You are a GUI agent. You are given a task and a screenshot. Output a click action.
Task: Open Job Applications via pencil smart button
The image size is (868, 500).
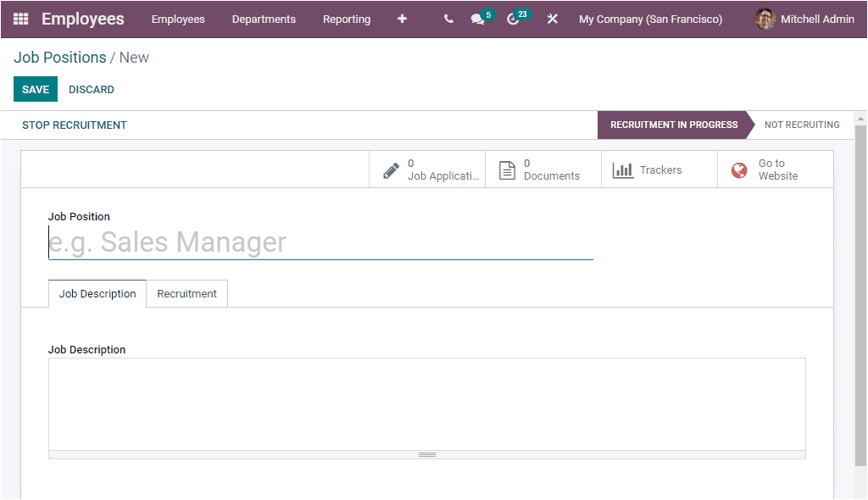(x=426, y=169)
